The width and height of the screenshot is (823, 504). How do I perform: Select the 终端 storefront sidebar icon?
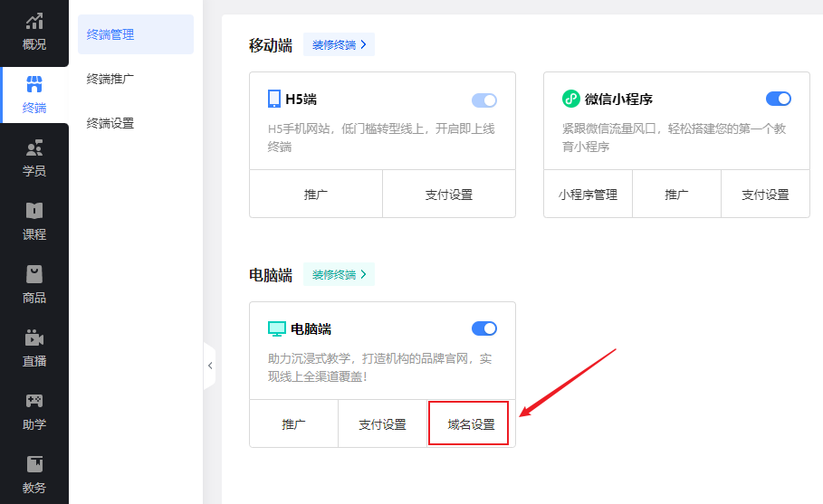pyautogui.click(x=34, y=86)
